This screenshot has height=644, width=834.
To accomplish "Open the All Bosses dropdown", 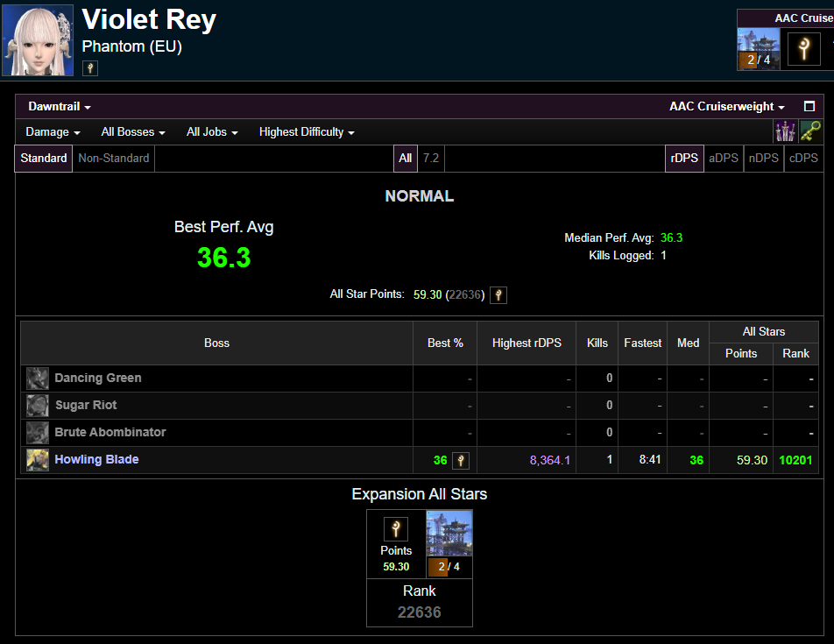I will click(133, 132).
